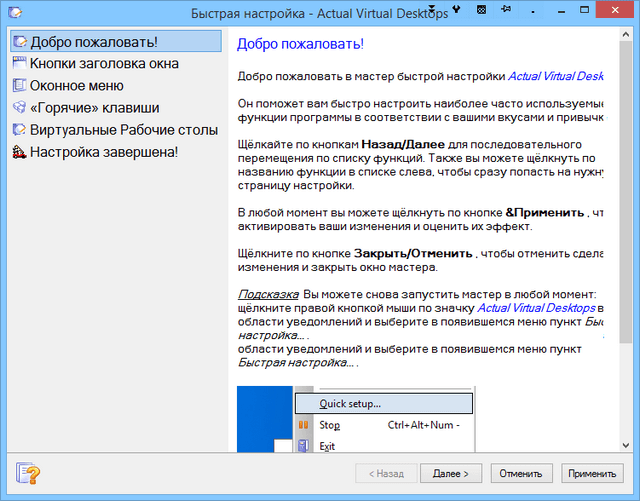The height and width of the screenshot is (501, 640).
Task: Click the scrollbar up arrow
Action: (x=625, y=35)
